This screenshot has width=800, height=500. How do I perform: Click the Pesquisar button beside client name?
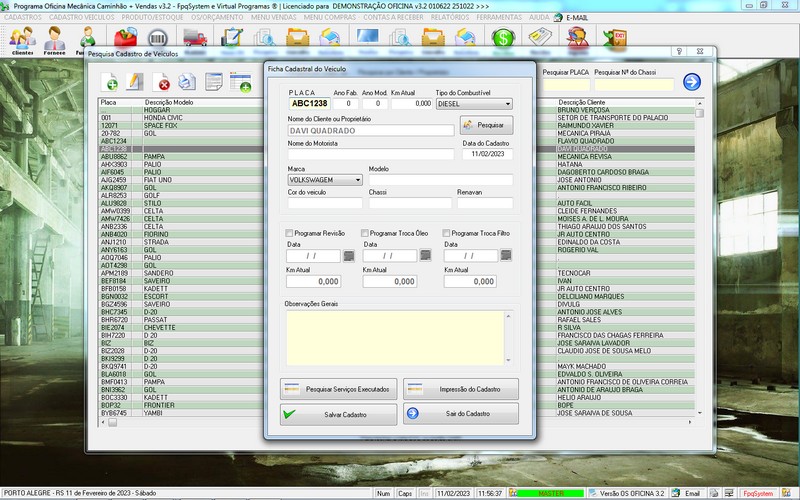point(486,126)
